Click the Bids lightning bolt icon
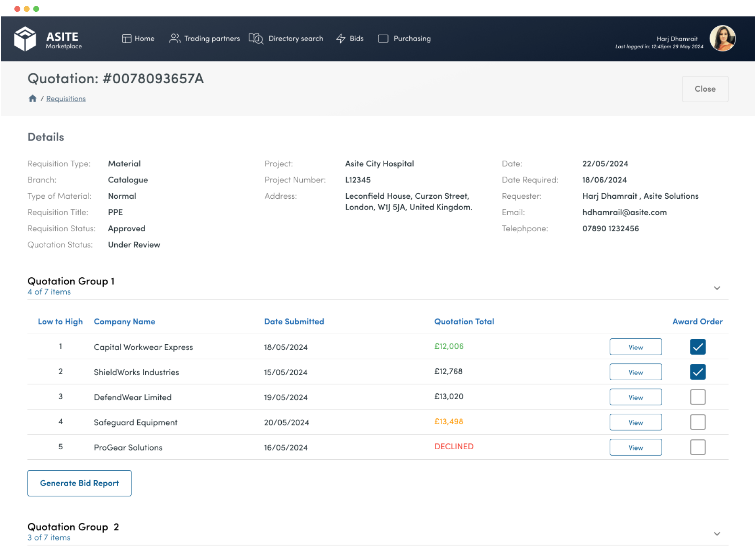Viewport: 756px width, 553px height. pos(341,38)
